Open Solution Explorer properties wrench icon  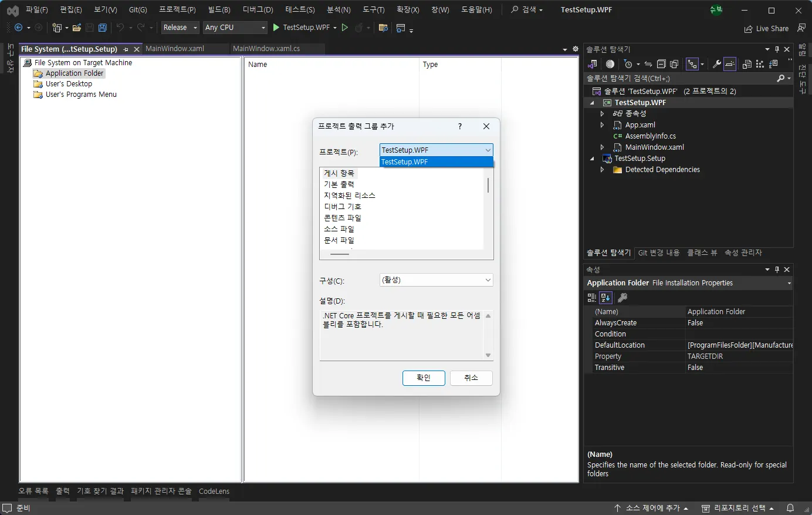pos(716,64)
